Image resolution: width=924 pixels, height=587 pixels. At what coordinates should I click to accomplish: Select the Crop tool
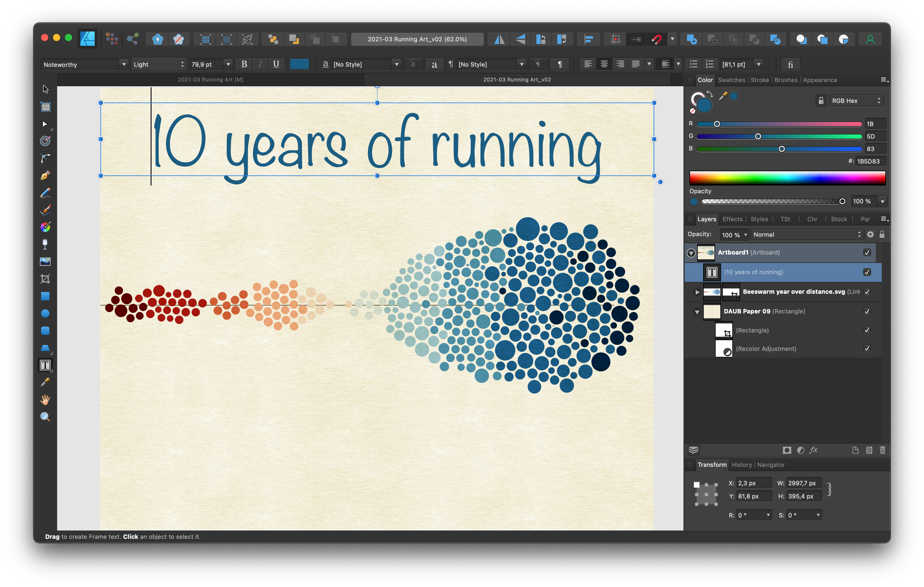pos(45,279)
